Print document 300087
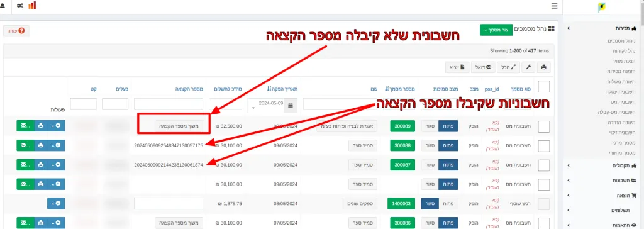The width and height of the screenshot is (644, 229). point(41,164)
